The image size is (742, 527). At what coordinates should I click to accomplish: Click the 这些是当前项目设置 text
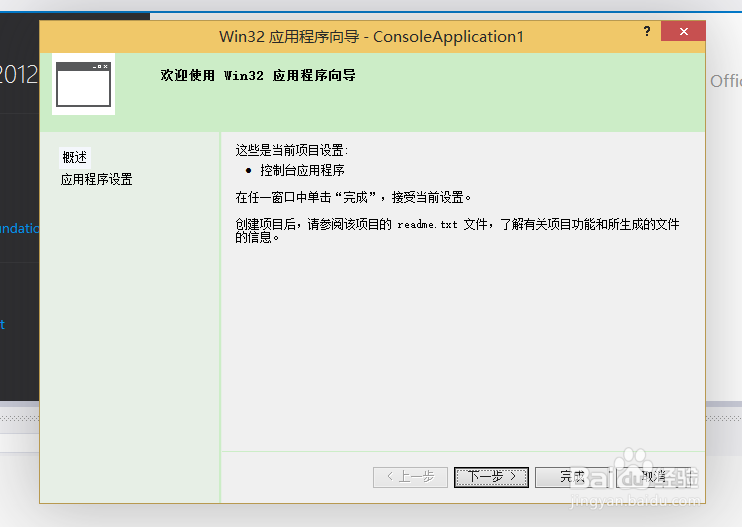(x=292, y=150)
